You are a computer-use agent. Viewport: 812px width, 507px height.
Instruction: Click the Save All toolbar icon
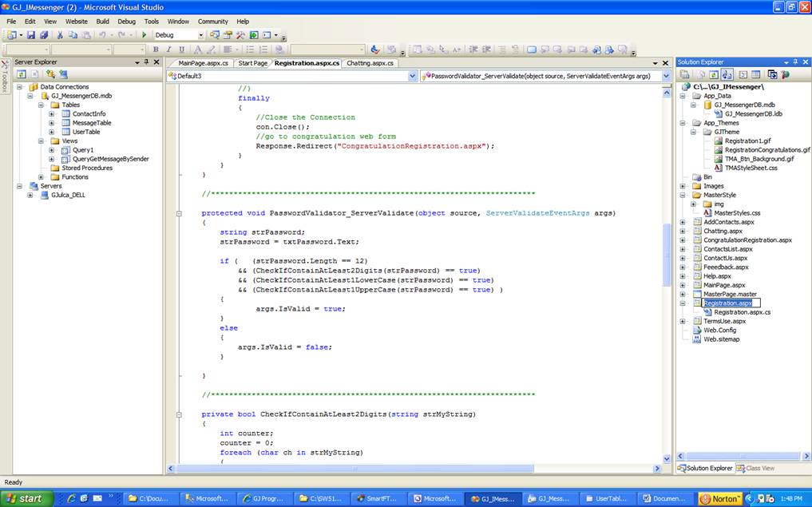[x=43, y=35]
